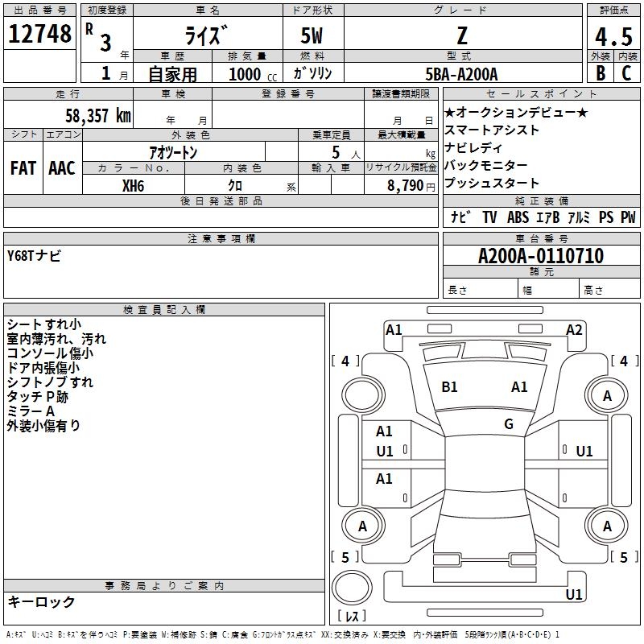Click the AAC air conditioner cell
Screen dimensions: 644x644
tap(61, 167)
